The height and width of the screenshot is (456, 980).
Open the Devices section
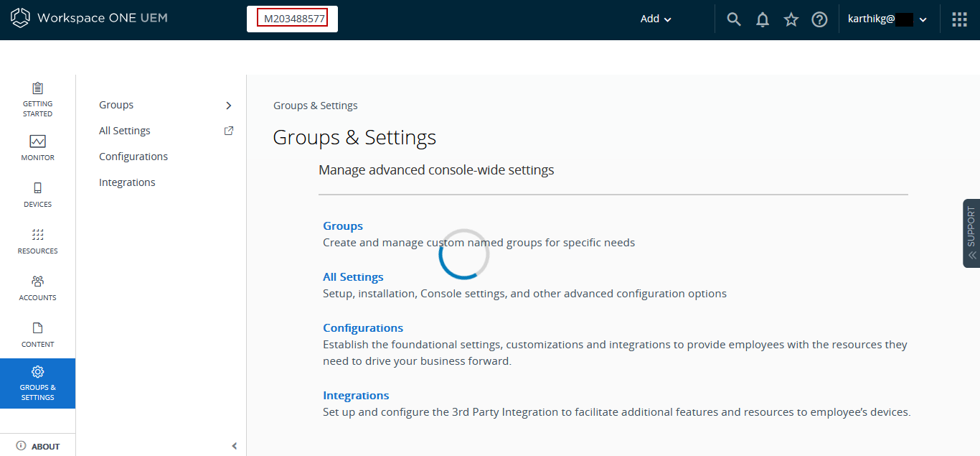point(37,193)
